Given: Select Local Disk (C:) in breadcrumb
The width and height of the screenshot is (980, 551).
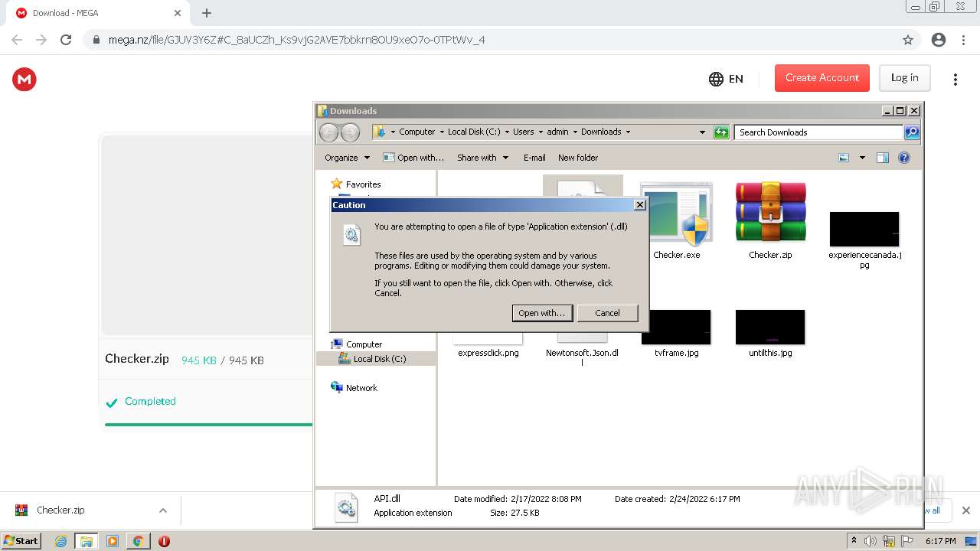Looking at the screenshot, I should click(x=474, y=132).
